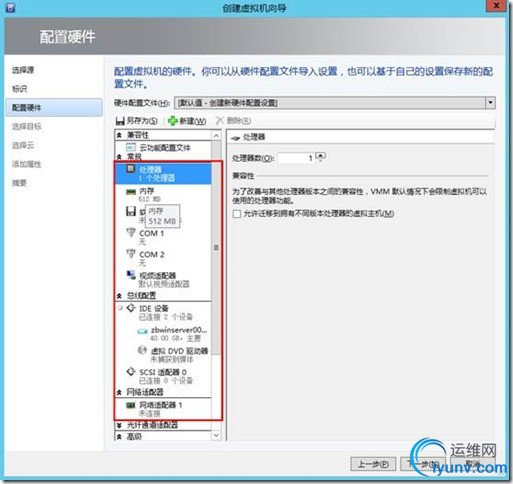Select '1 个处理器' processor row text
Screen dimensions: 513x484
[x=157, y=178]
